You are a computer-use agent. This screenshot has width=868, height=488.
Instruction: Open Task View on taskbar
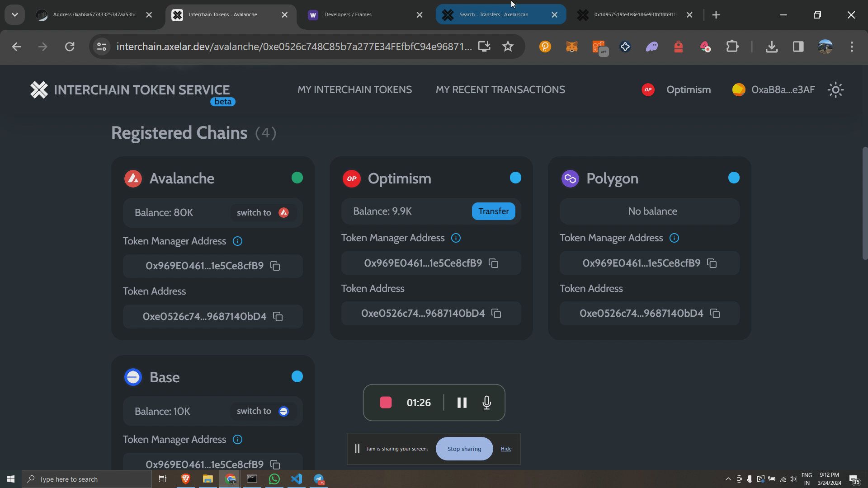point(163,479)
